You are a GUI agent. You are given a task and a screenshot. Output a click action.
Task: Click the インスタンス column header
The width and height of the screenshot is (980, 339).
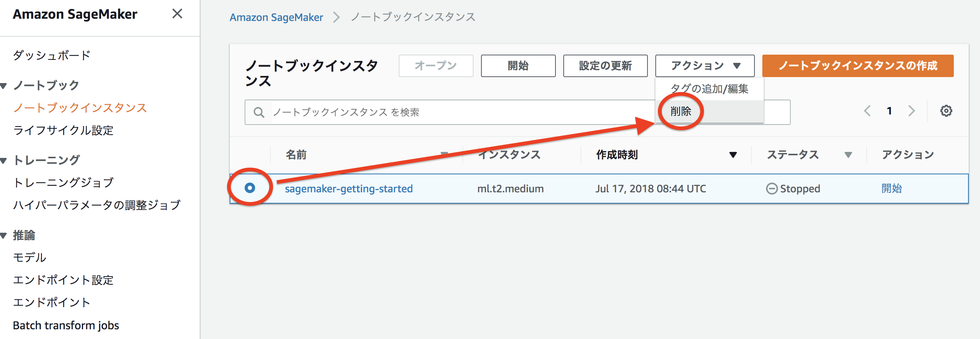pyautogui.click(x=509, y=155)
